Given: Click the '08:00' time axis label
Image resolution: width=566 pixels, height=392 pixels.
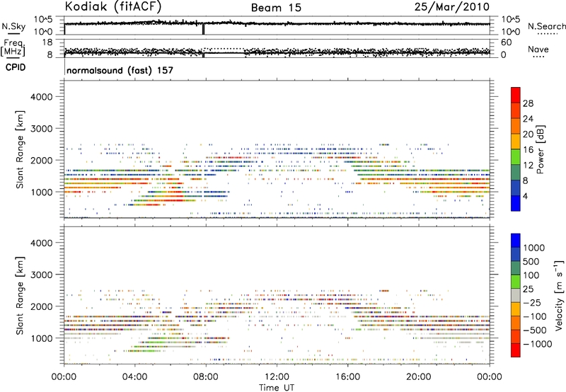Looking at the screenshot, I should click(x=206, y=377).
